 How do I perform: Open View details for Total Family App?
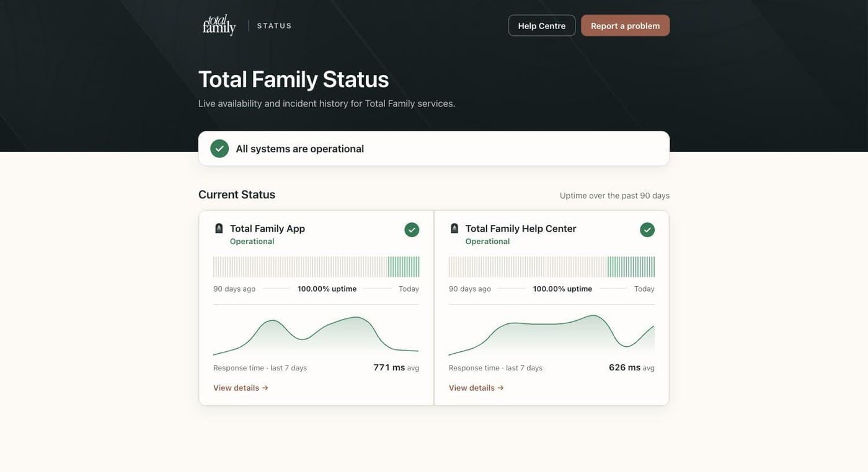241,388
